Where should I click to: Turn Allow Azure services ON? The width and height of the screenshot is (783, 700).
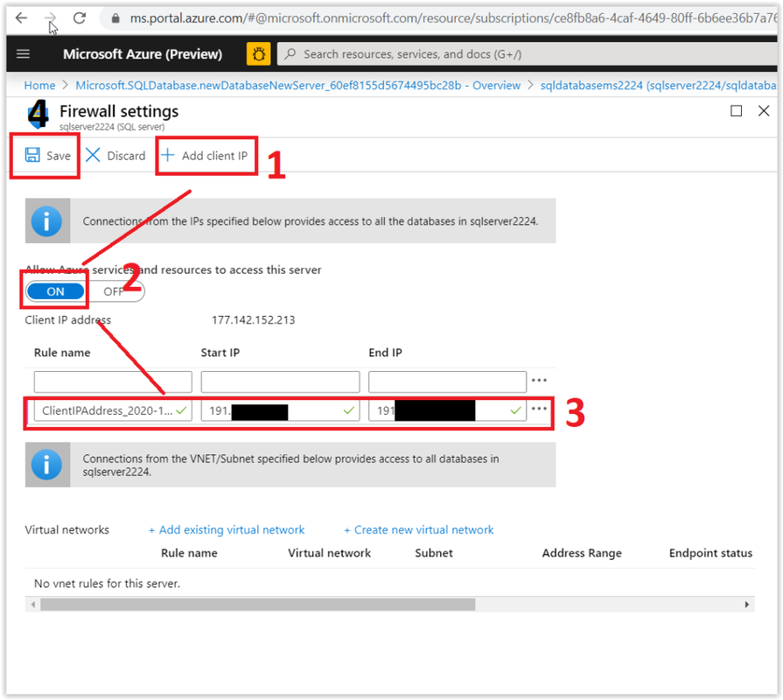pos(55,291)
